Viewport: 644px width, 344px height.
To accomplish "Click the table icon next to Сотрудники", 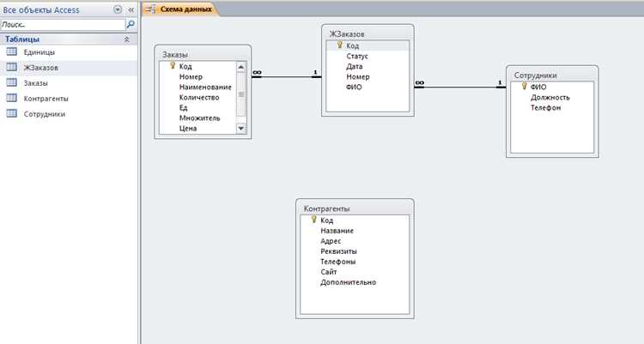I will 12,114.
